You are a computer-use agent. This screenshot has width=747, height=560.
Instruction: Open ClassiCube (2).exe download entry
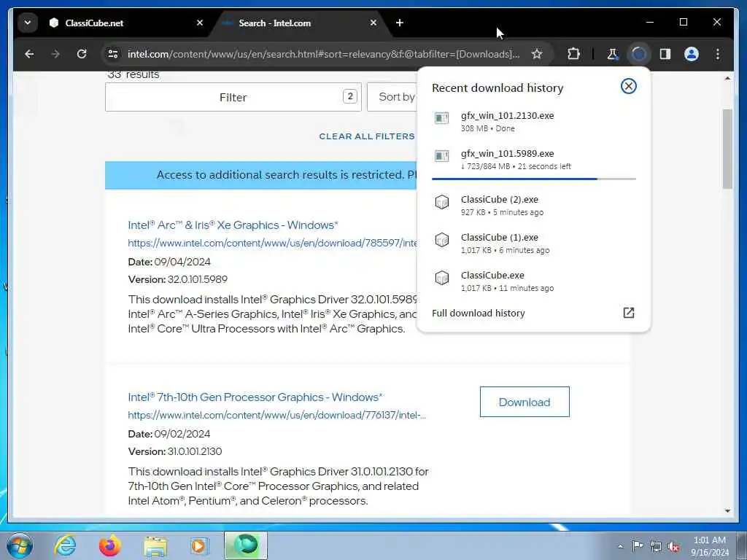[533, 205]
